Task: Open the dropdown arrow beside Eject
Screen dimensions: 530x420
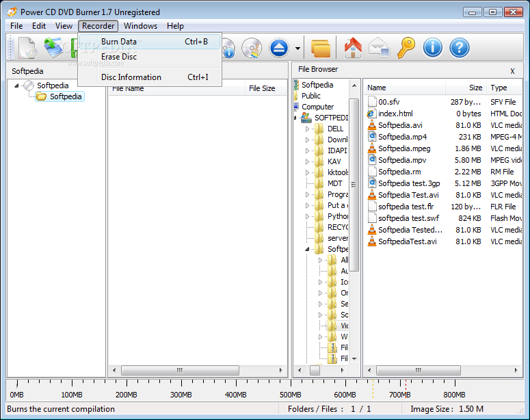Action: (x=297, y=49)
